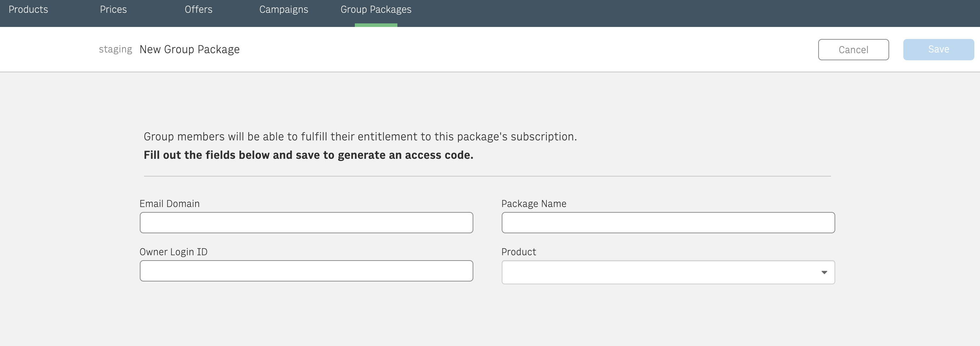Click the group members entitlement description
This screenshot has height=346, width=980.
360,136
